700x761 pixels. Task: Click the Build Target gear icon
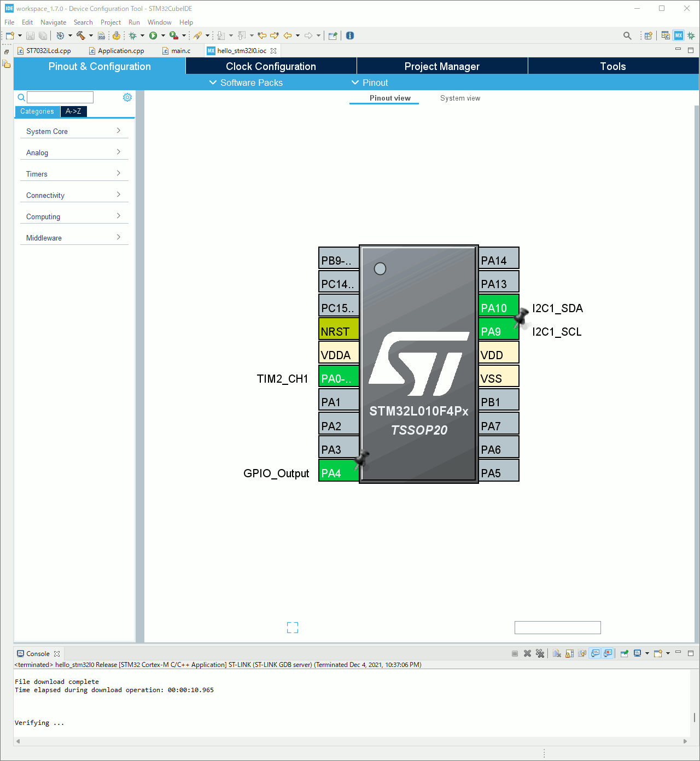(60, 36)
